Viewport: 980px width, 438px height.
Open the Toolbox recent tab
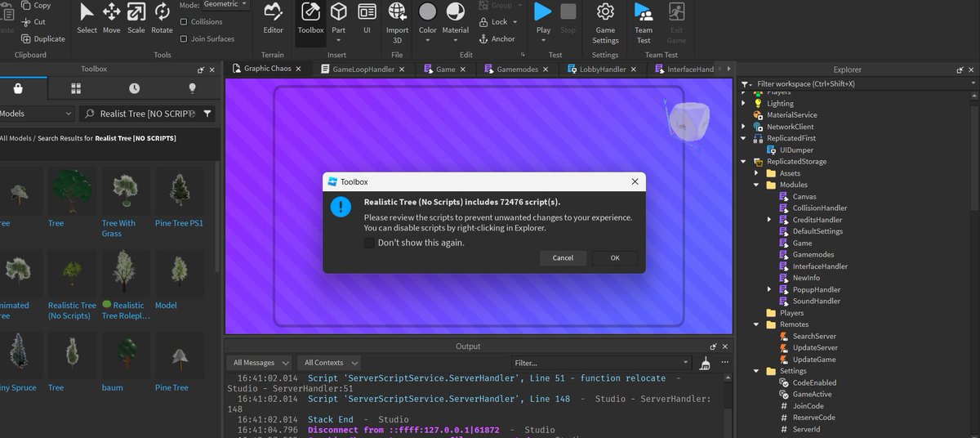(134, 88)
